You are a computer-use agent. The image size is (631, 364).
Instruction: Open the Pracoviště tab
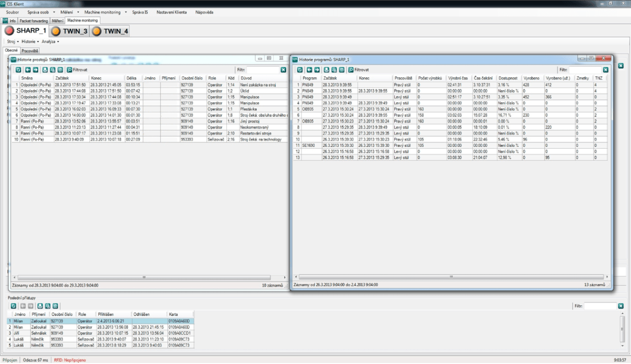tap(30, 51)
